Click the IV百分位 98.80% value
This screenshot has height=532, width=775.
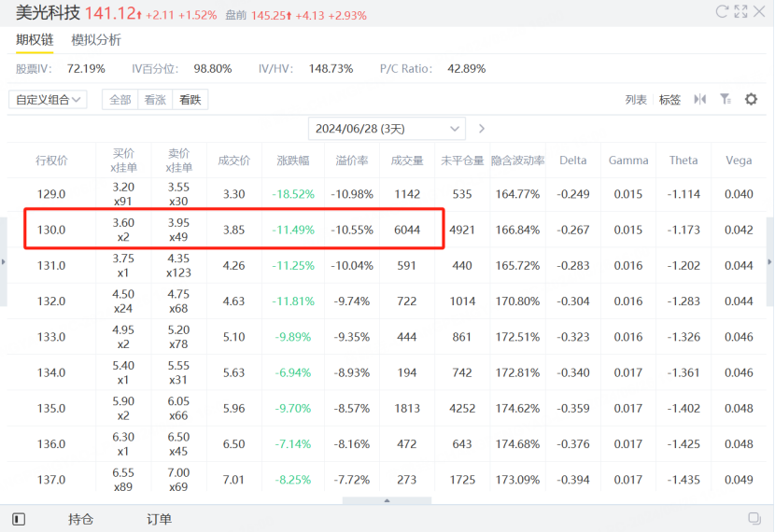[x=213, y=69]
